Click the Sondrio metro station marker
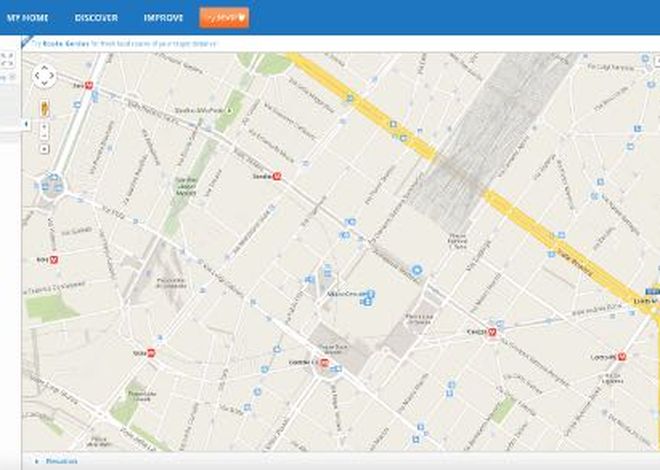 [x=277, y=177]
